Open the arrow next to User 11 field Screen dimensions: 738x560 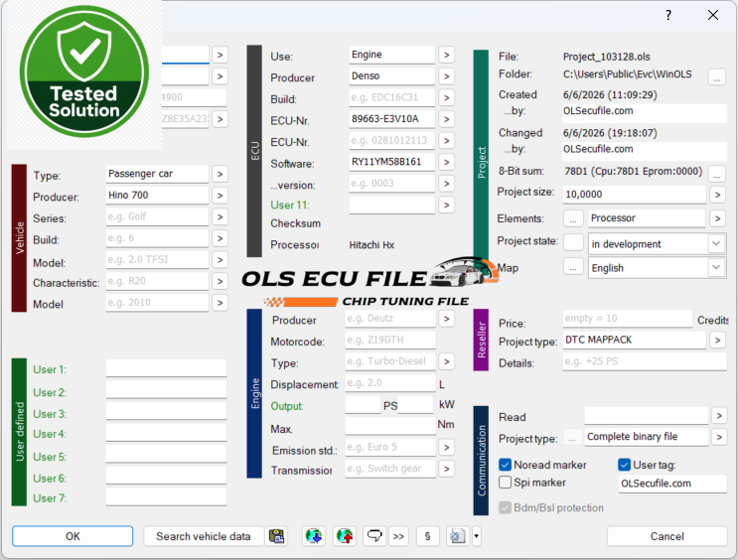pos(447,206)
